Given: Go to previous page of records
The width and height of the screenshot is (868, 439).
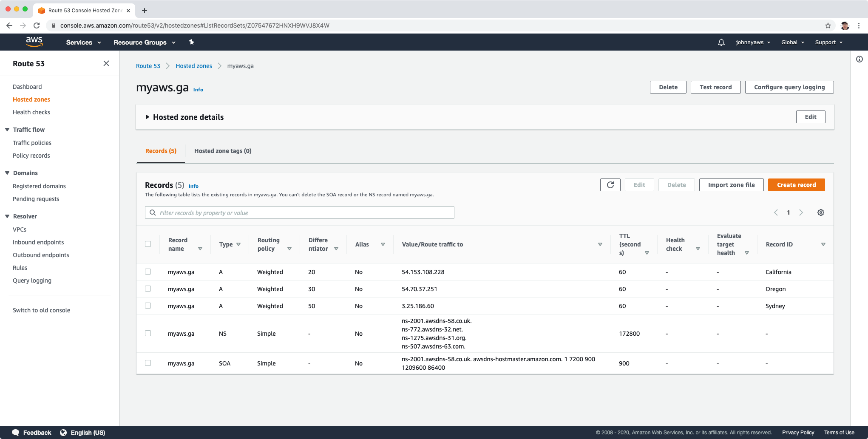Looking at the screenshot, I should [x=776, y=212].
